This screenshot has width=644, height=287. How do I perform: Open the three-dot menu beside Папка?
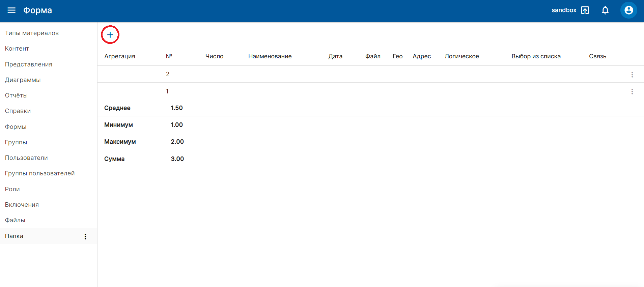tap(85, 236)
